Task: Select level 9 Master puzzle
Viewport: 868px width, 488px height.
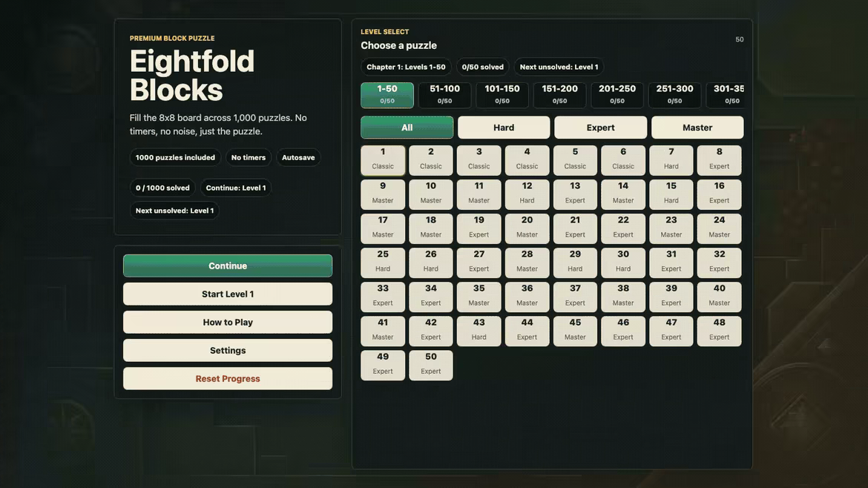Action: [383, 194]
